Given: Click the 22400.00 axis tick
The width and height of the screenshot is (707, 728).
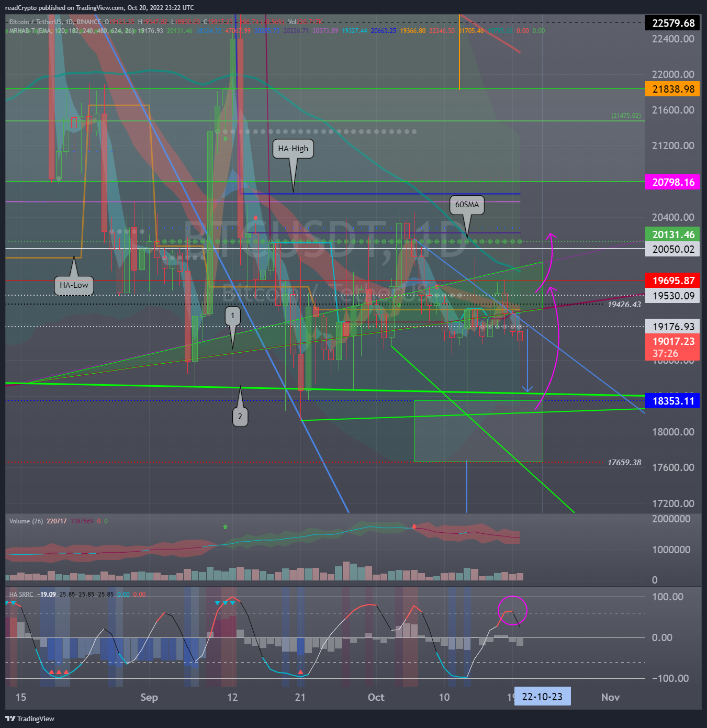Looking at the screenshot, I should [x=673, y=39].
